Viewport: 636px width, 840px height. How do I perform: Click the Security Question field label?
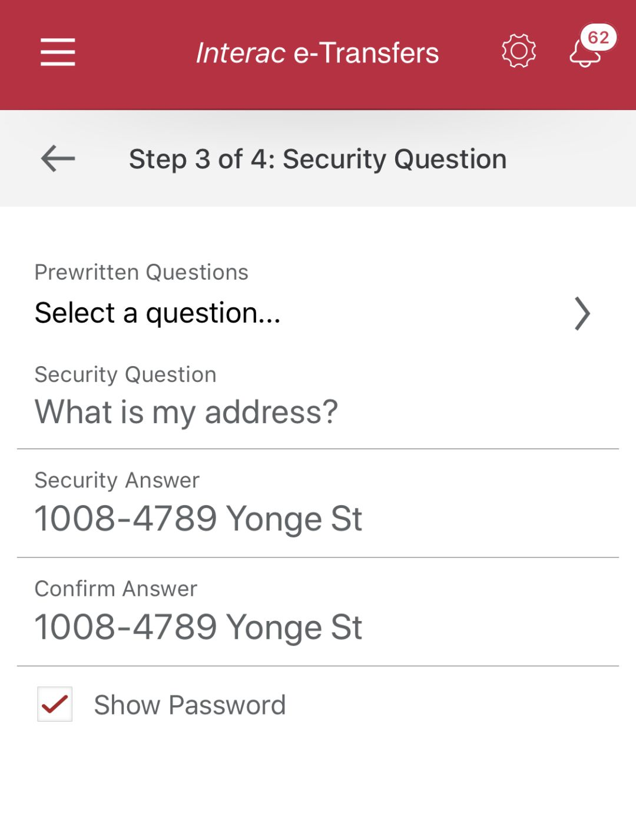[125, 375]
